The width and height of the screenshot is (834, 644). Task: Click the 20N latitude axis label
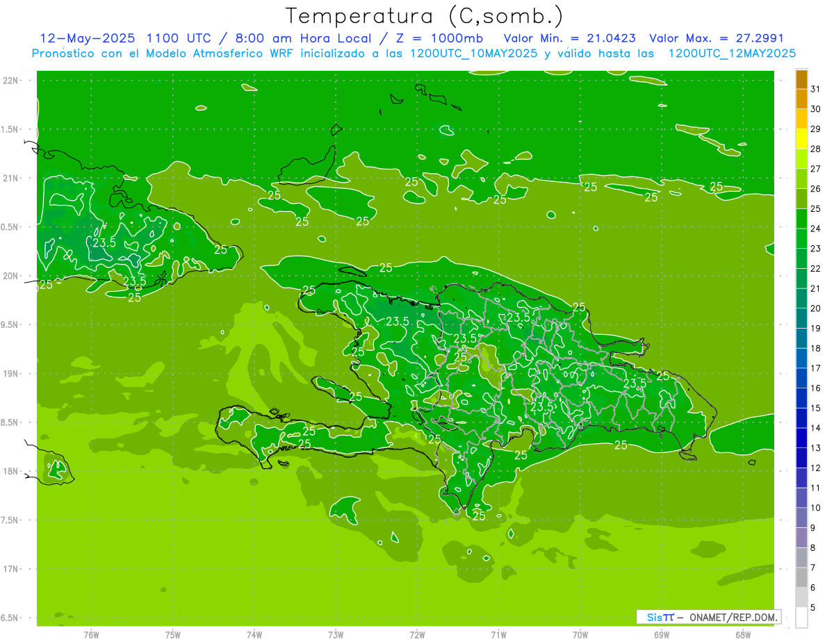[x=11, y=276]
